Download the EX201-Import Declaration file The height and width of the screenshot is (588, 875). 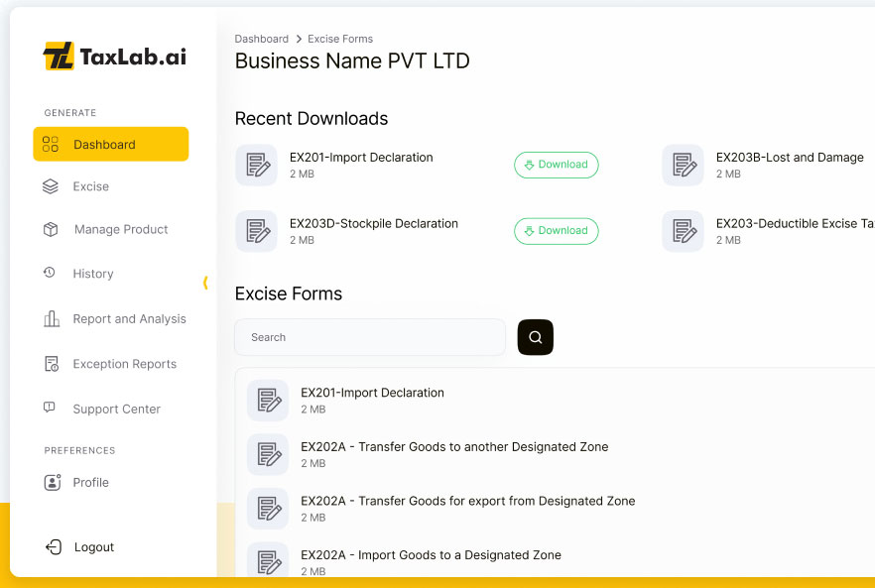click(x=556, y=165)
